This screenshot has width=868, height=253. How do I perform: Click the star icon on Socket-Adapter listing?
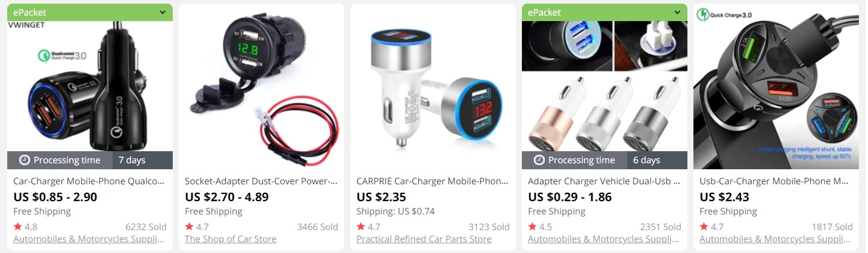tap(189, 226)
